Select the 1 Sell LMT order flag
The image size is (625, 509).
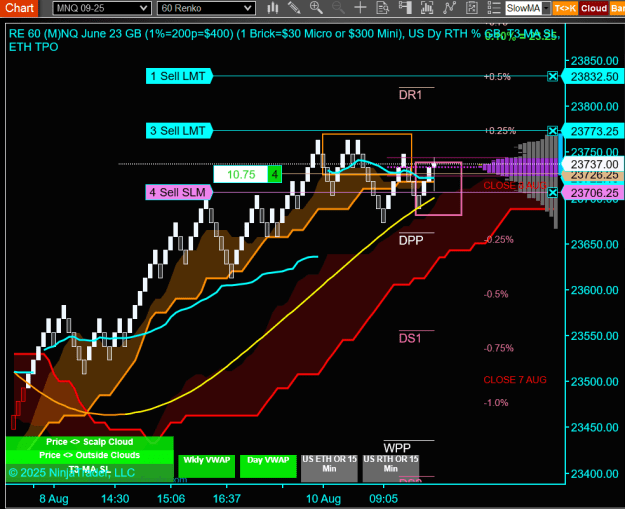click(179, 76)
